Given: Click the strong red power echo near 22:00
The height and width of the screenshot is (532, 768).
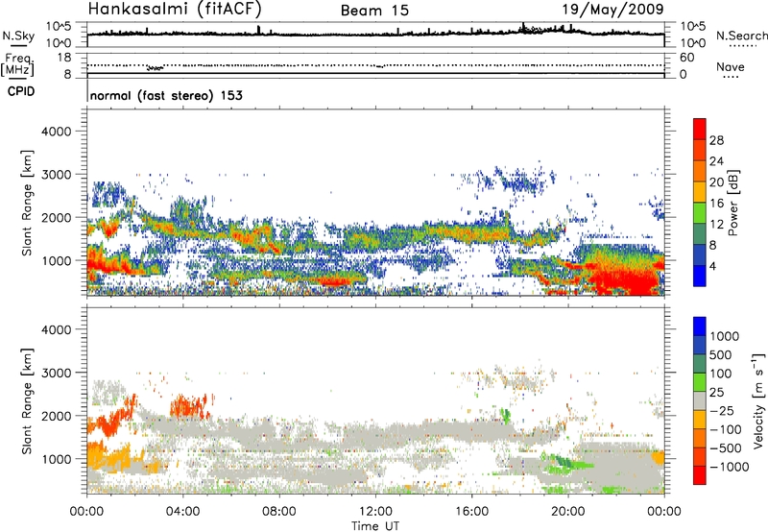Looking at the screenshot, I should pos(625,281).
